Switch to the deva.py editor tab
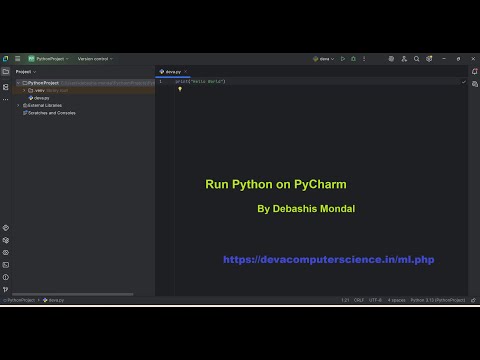This screenshot has width=480, height=360. point(173,72)
